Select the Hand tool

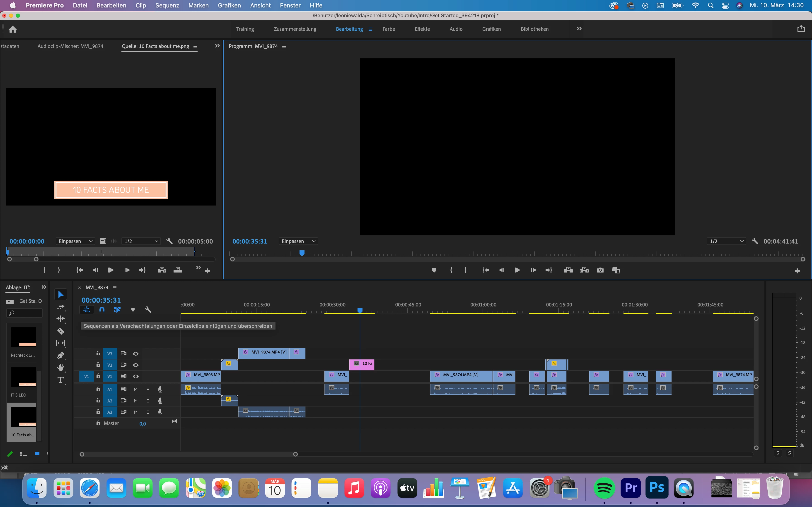coord(61,368)
